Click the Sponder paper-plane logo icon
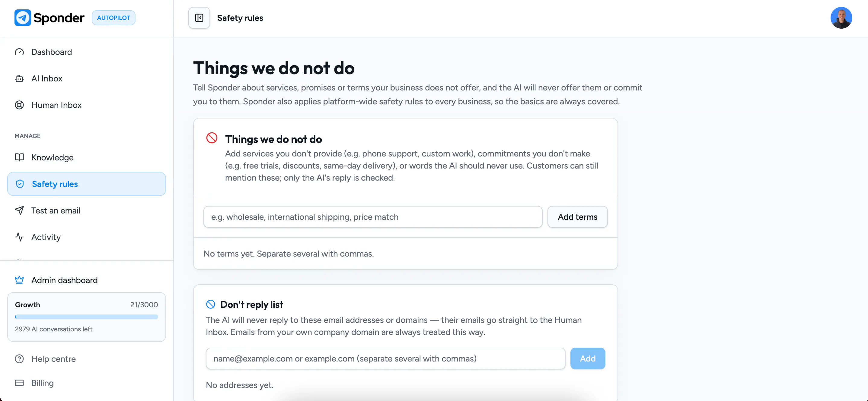 coord(23,17)
